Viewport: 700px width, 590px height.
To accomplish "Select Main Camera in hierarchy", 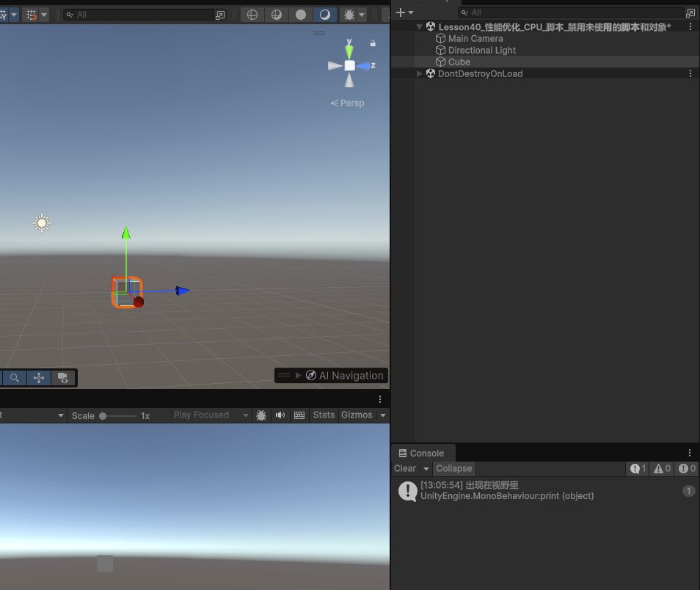I will [475, 39].
